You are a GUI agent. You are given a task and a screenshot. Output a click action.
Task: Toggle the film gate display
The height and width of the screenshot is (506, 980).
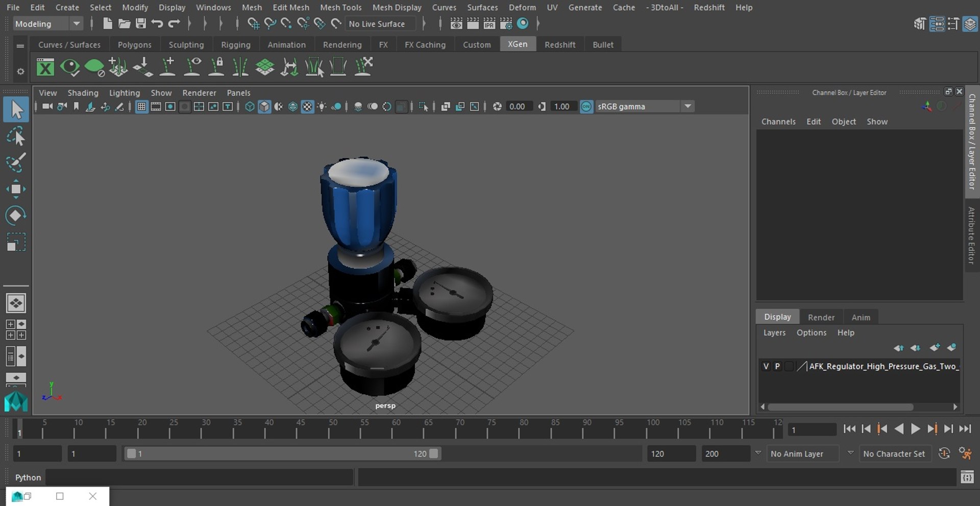click(156, 106)
